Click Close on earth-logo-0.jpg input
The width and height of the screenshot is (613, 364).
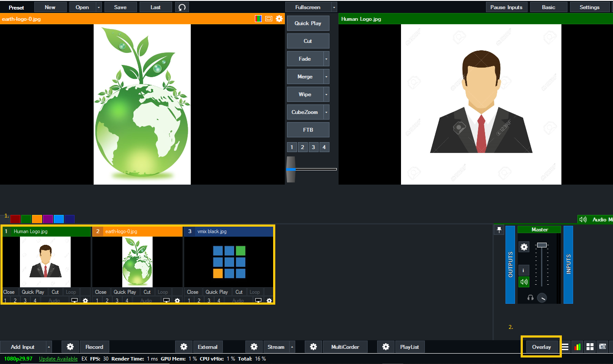[101, 292]
